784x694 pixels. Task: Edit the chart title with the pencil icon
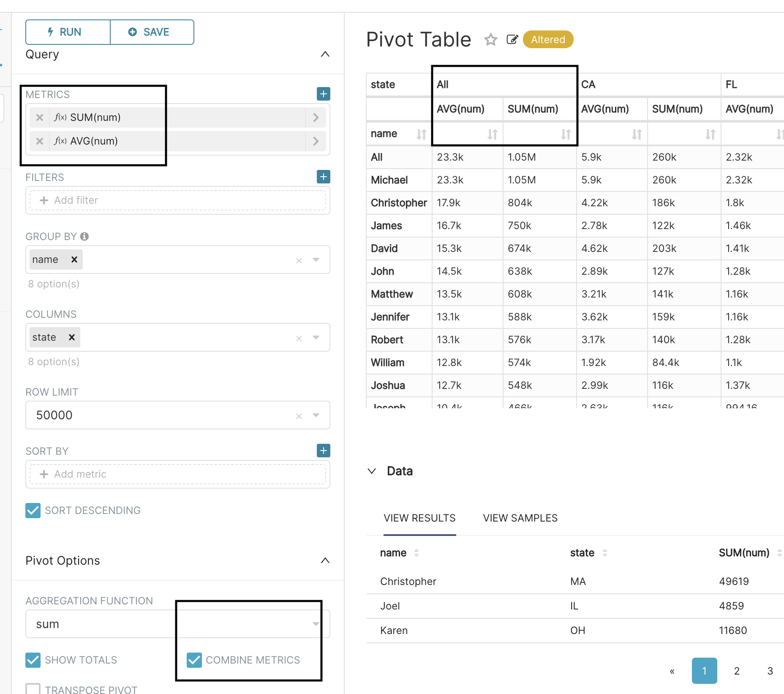512,39
